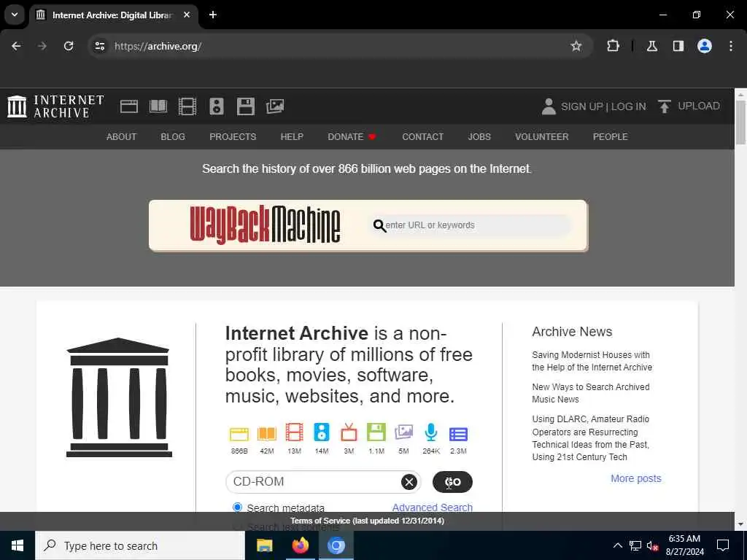The image size is (747, 560).
Task: Clear the CD-ROM search text with X
Action: [x=409, y=482]
